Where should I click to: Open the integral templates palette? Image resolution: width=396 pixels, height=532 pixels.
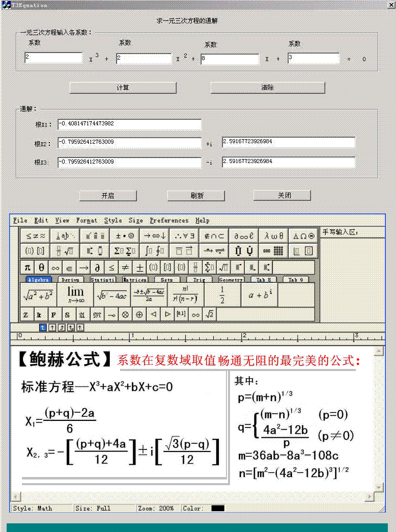[155, 251]
